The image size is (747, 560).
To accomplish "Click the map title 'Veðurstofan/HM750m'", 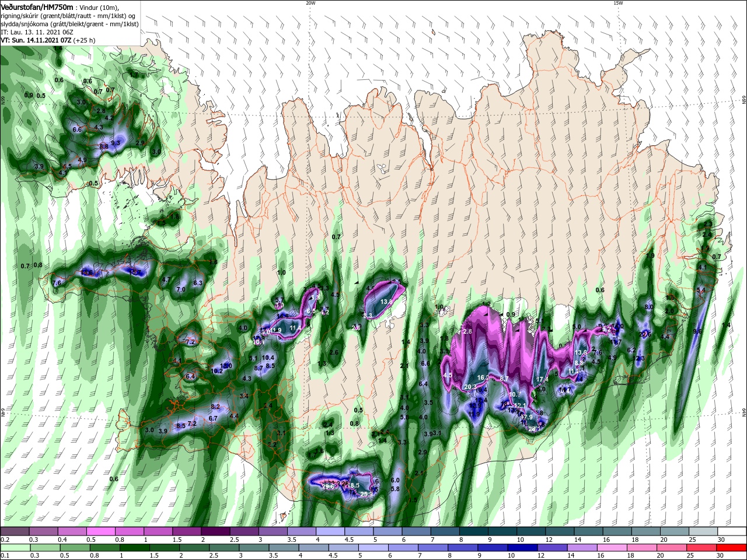I will 37,6.
